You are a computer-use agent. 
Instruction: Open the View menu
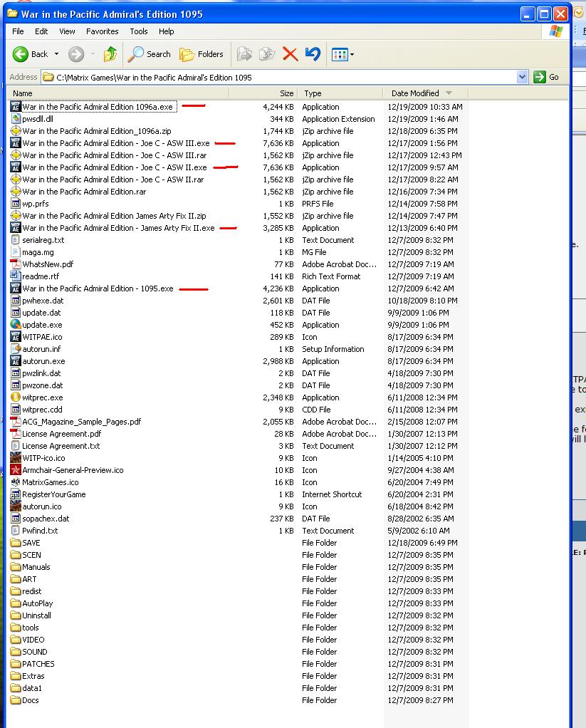coord(67,31)
